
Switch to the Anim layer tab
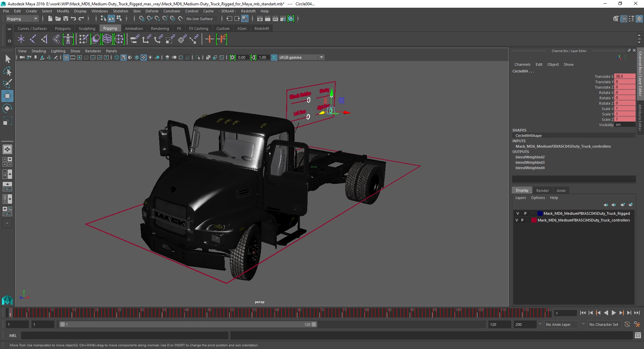pyautogui.click(x=561, y=191)
